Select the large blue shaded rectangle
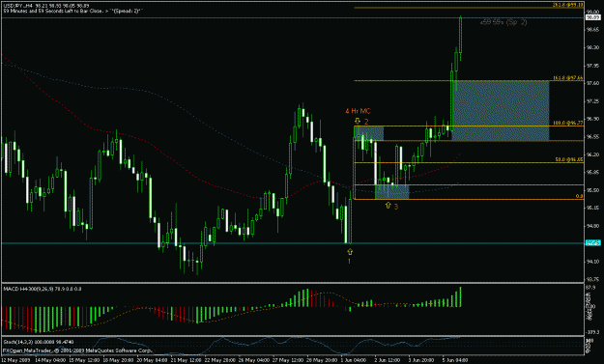Viewport: 604px width, 364px height. click(501, 110)
